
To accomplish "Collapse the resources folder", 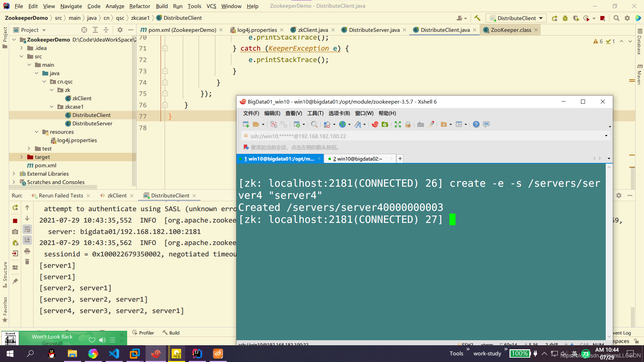I will click(x=37, y=132).
